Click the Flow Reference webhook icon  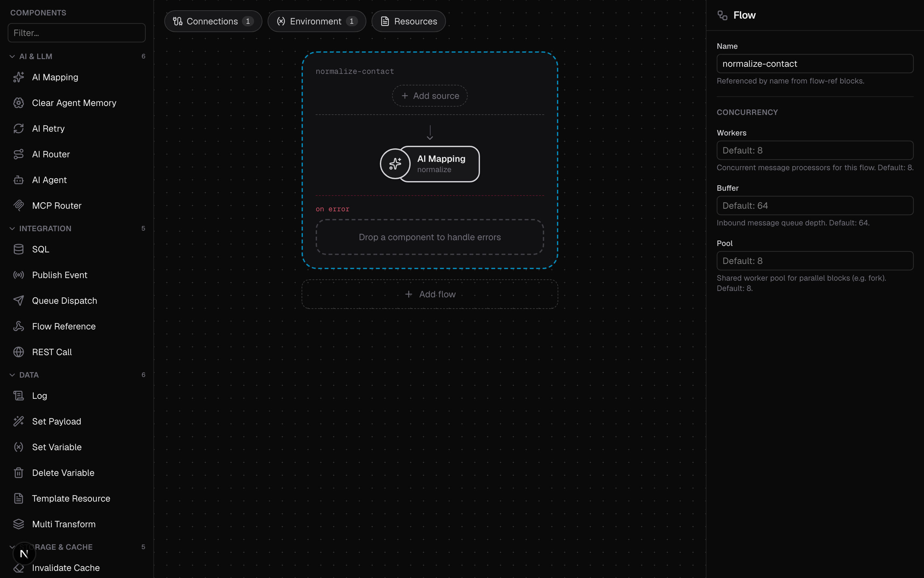pyautogui.click(x=18, y=326)
